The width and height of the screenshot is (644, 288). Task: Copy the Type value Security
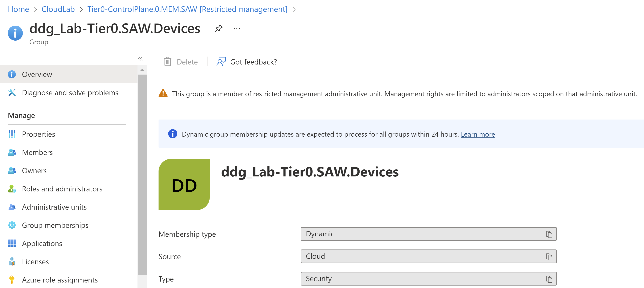[x=549, y=279]
